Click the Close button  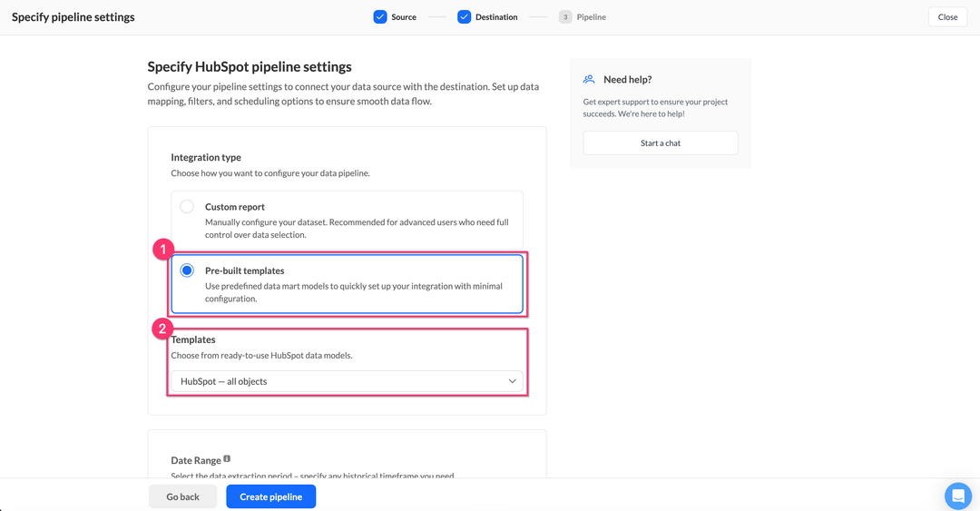pyautogui.click(x=947, y=17)
